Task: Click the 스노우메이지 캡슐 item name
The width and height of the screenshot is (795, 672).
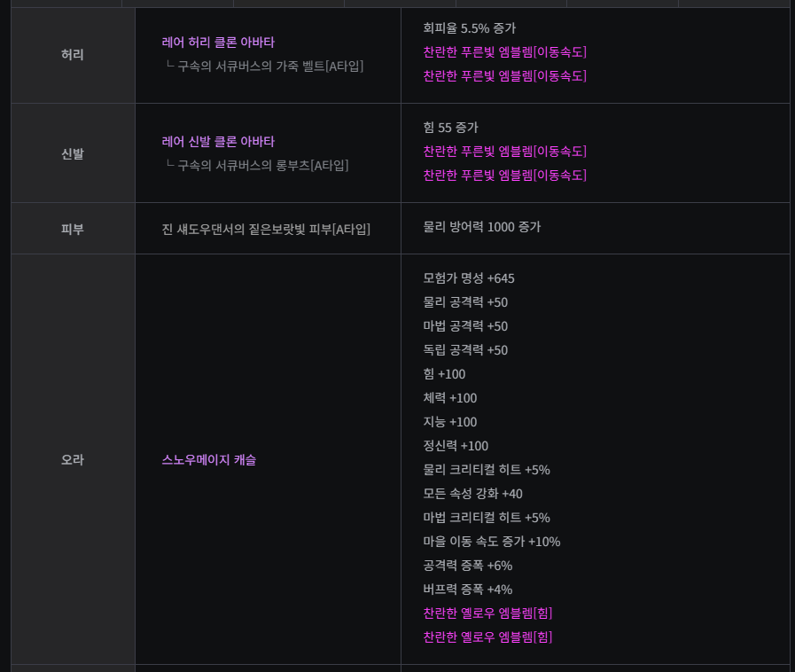Action: point(209,460)
